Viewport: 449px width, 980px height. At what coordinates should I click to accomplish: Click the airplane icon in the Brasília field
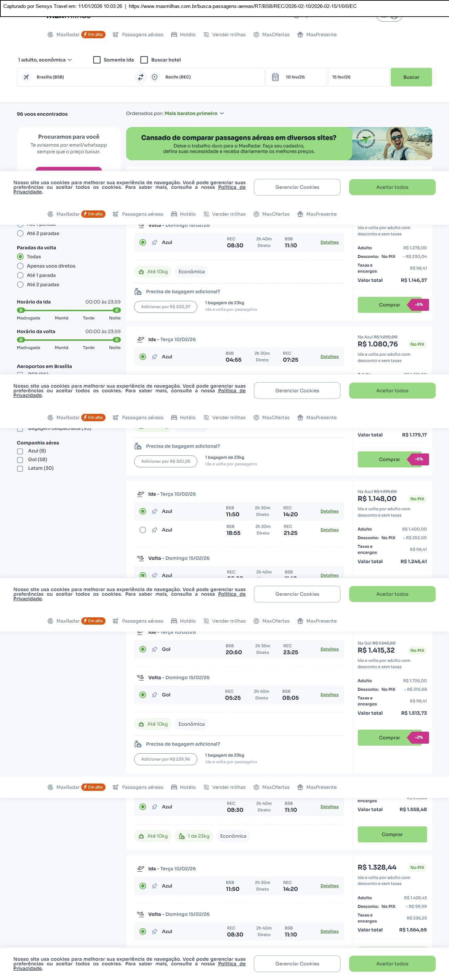(x=26, y=77)
